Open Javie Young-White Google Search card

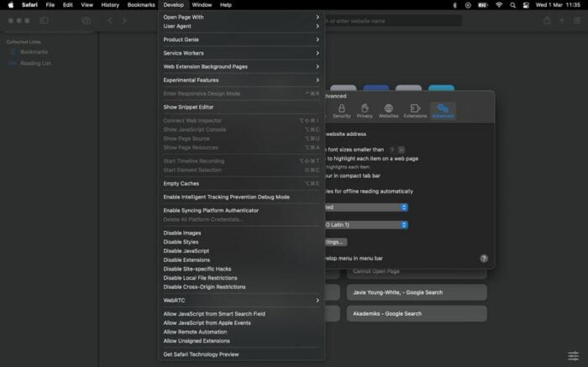[417, 292]
